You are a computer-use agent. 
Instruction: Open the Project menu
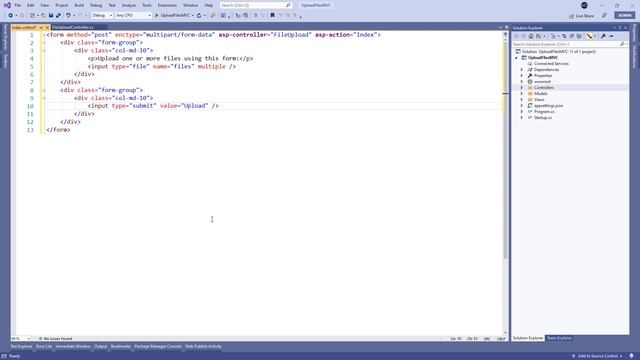[62, 5]
